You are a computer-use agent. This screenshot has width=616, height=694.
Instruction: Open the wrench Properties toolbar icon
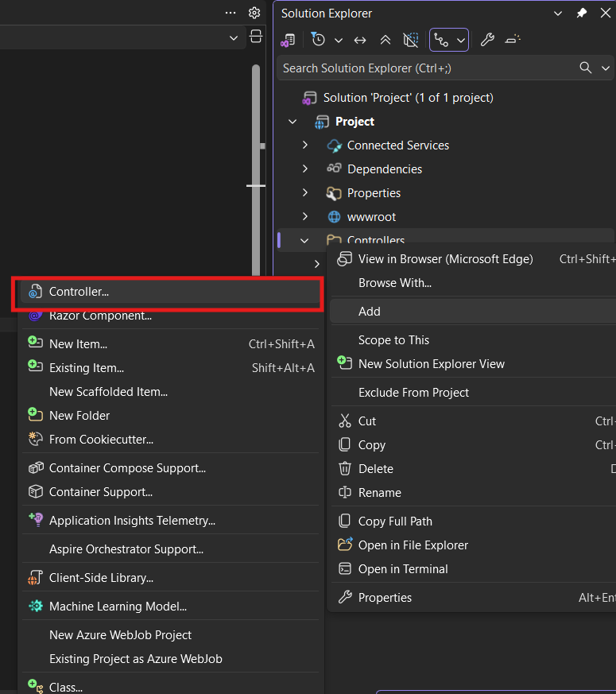click(487, 40)
